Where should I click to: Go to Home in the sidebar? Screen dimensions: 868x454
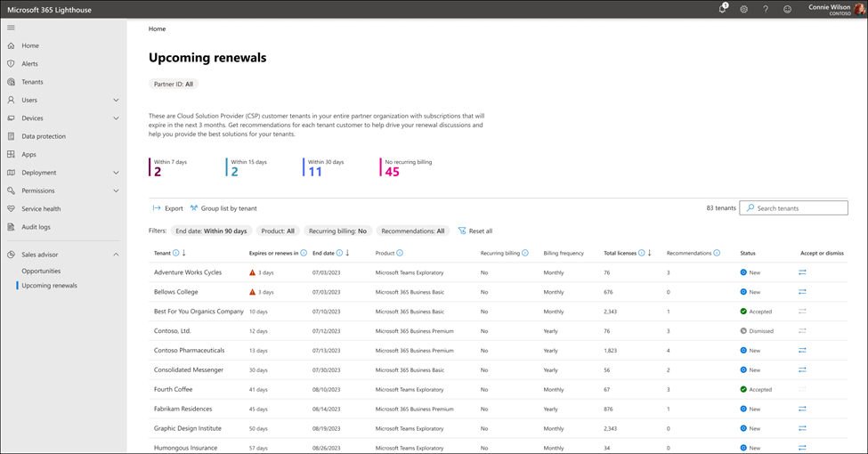[x=30, y=46]
